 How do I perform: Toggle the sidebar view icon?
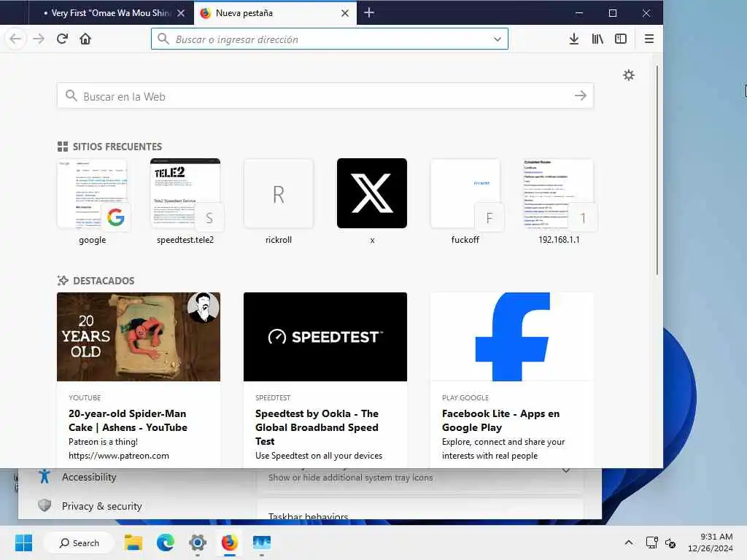point(621,39)
